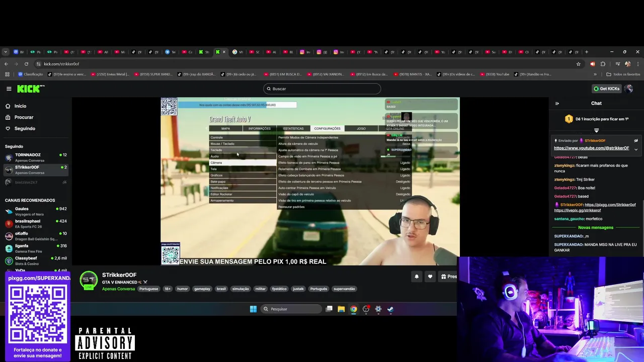Mute the tab via speaker extension icon

(592, 64)
